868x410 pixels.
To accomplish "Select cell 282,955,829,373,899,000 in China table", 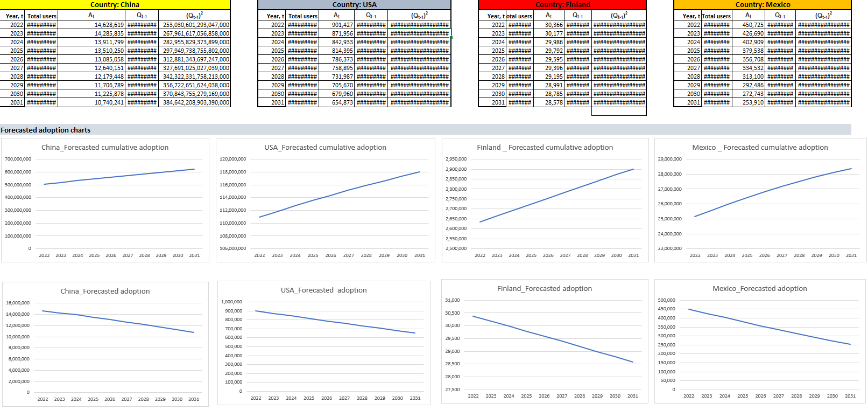I will (194, 42).
